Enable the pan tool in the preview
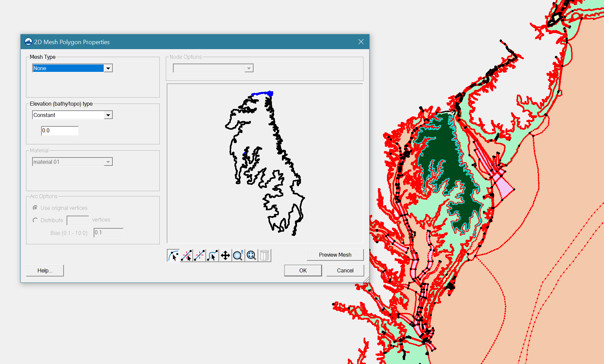604x364 pixels. tap(225, 255)
